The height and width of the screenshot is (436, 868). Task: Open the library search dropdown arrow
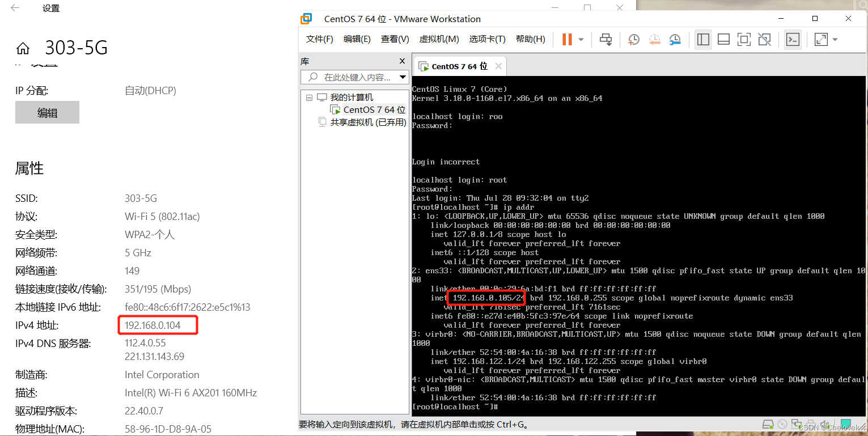point(403,77)
